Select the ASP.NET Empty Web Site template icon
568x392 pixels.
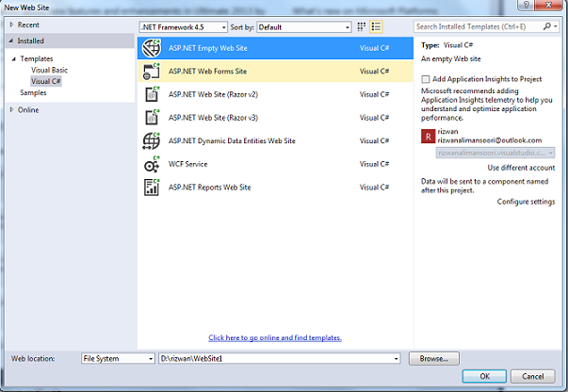coord(152,48)
